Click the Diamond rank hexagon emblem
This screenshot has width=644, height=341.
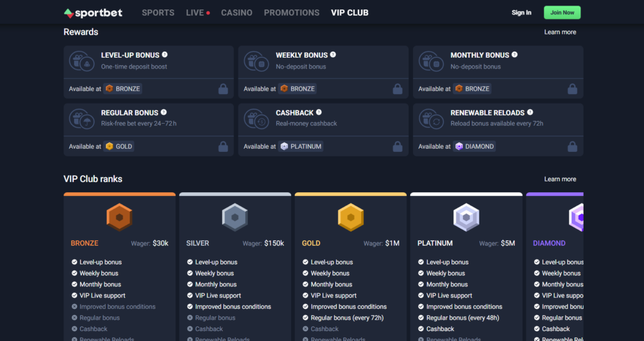pos(576,217)
